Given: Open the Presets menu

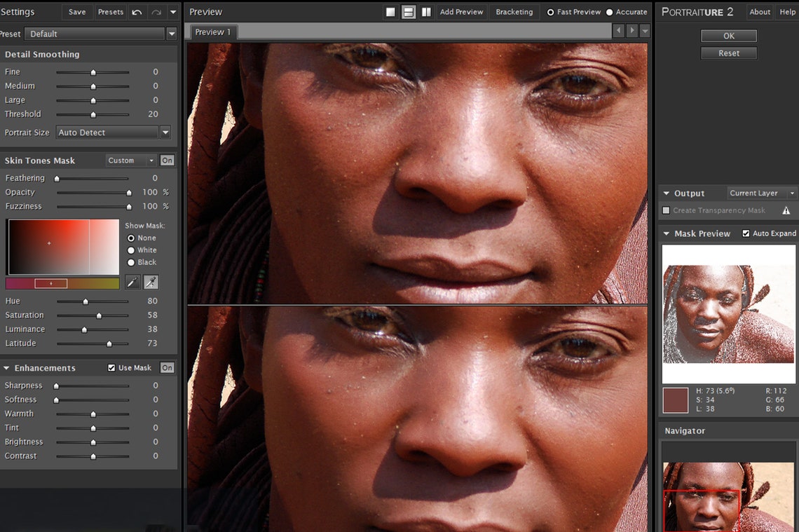Looking at the screenshot, I should pos(111,12).
